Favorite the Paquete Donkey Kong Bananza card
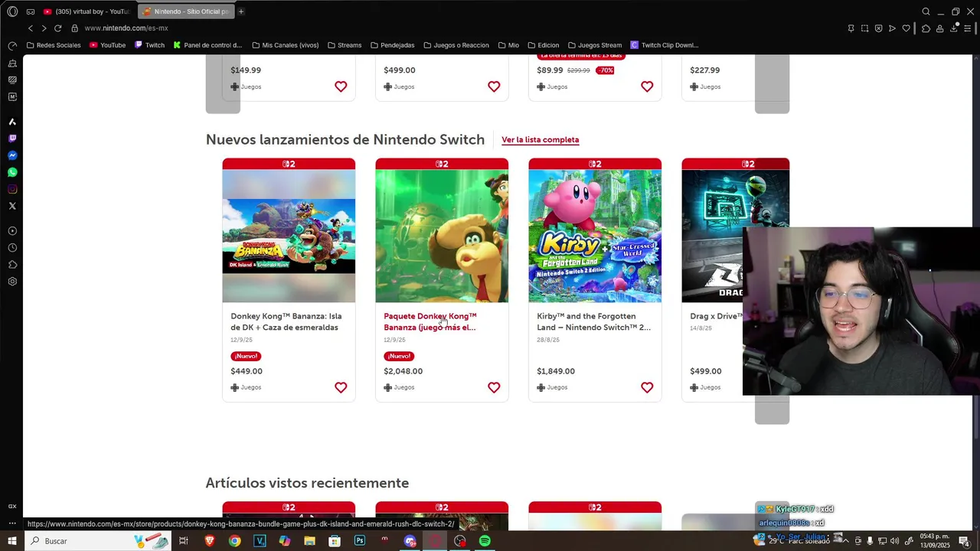Screen dimensions: 980x551 click(494, 388)
